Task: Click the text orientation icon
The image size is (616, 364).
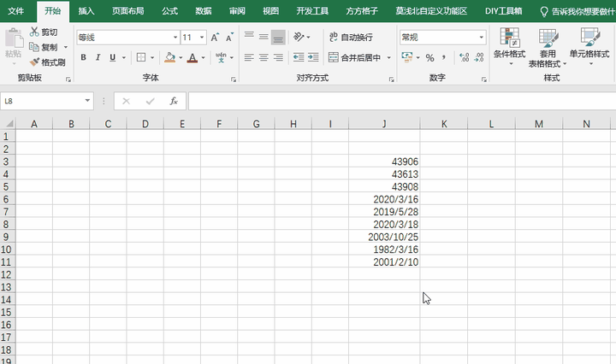Action: 299,37
